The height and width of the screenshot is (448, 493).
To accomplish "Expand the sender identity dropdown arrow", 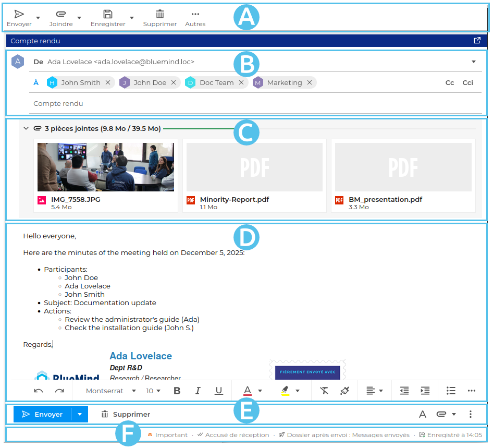I will [474, 62].
